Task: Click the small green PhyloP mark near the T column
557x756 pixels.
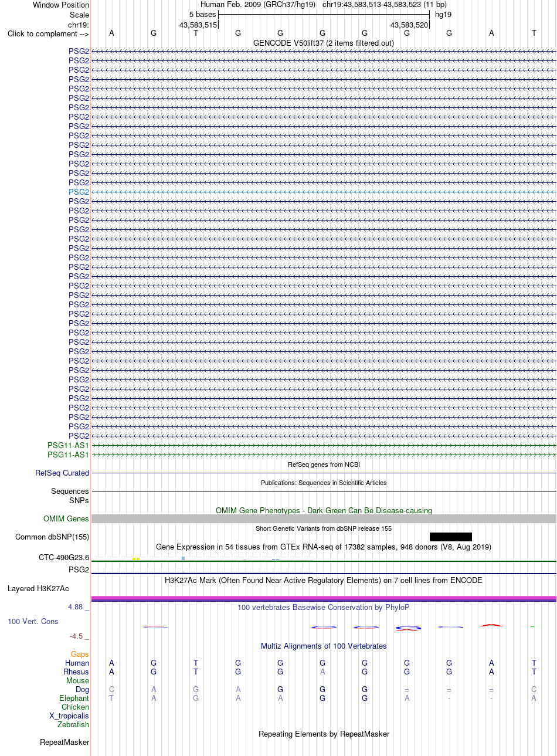Action: (532, 627)
